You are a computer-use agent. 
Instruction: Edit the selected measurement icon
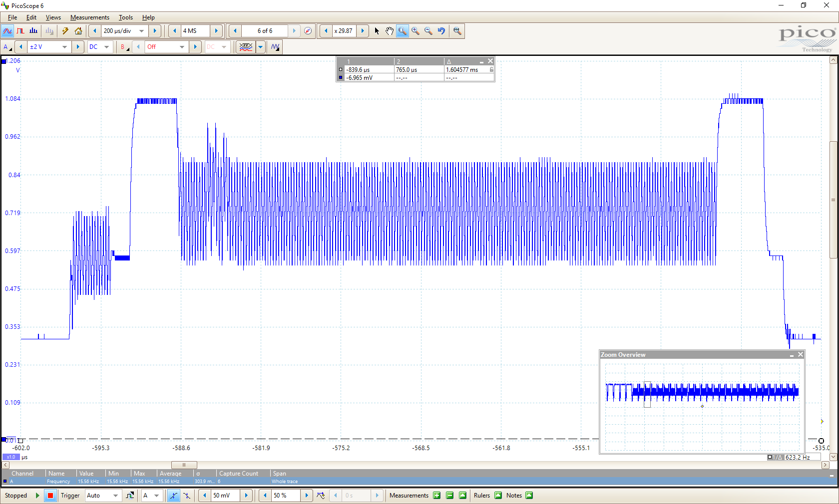coord(462,496)
